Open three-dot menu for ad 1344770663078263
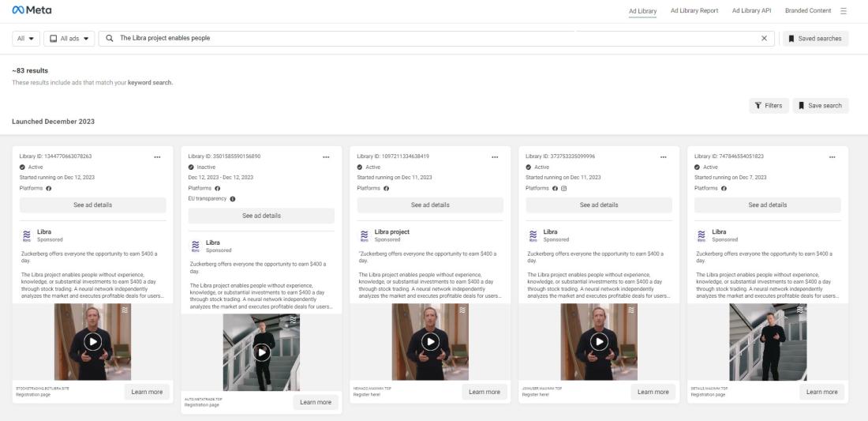 (157, 156)
